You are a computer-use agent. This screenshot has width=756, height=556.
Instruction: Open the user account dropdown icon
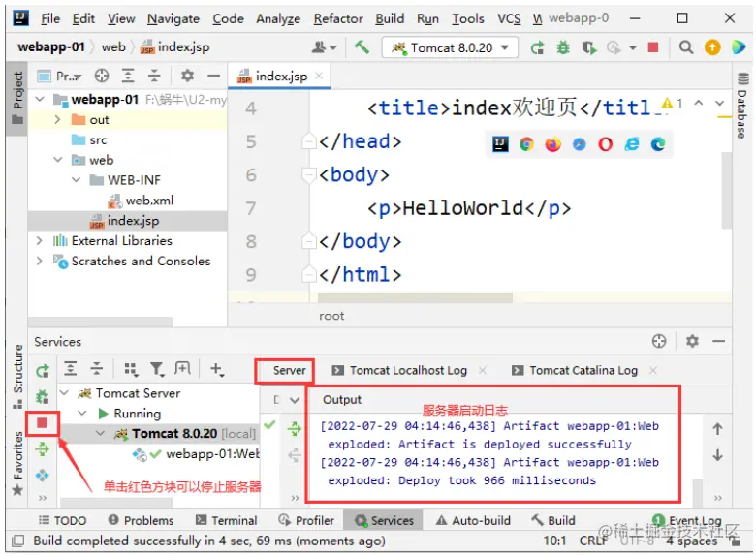click(x=324, y=47)
